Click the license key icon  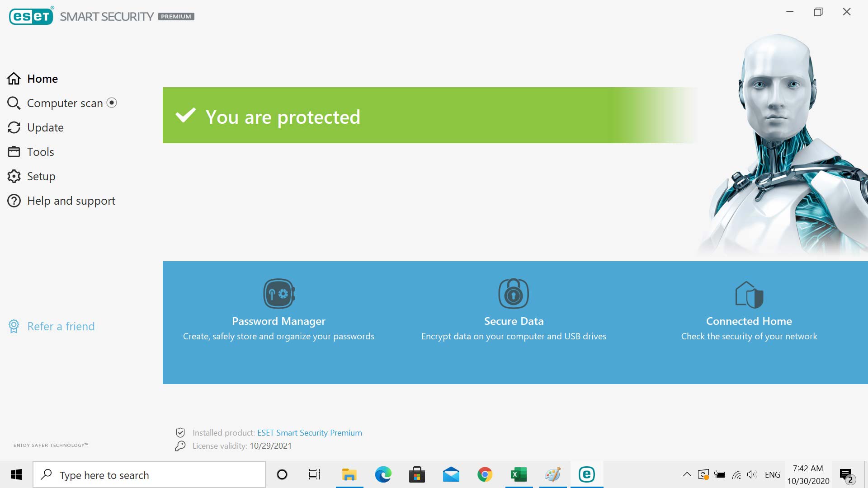180,446
